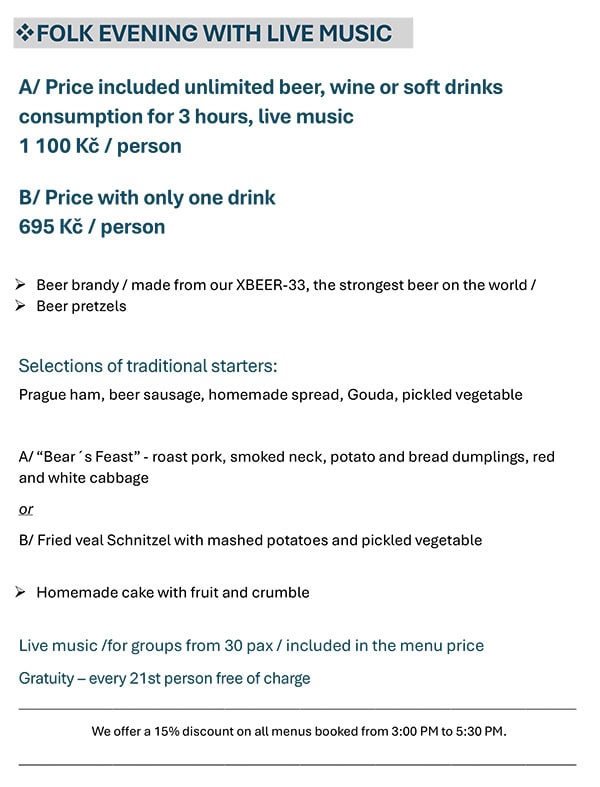Click the diamond bullet icon beside the heading
The height and width of the screenshot is (787, 600).
tap(25, 34)
